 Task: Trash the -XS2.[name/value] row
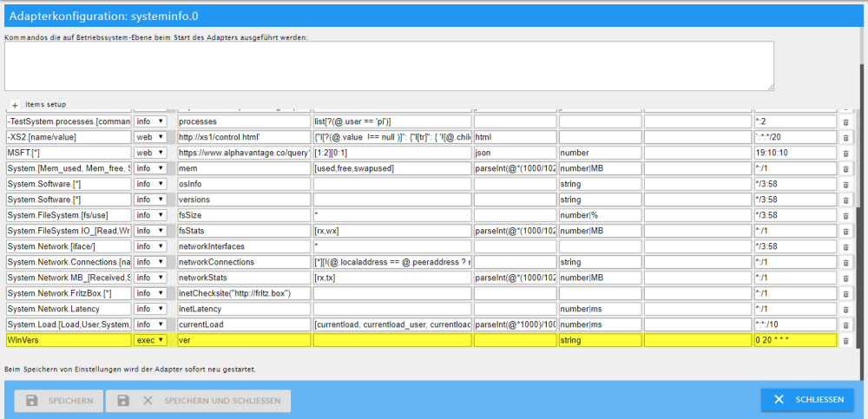coord(846,137)
